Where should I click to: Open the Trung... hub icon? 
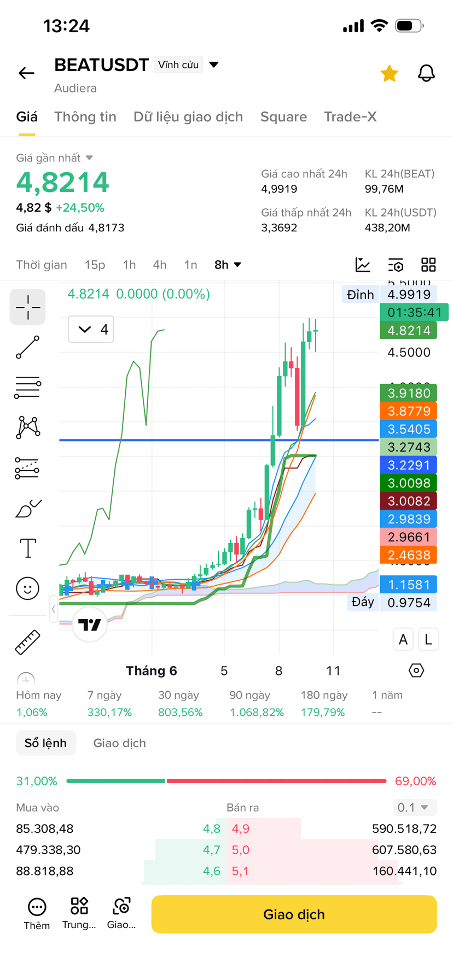point(79,914)
